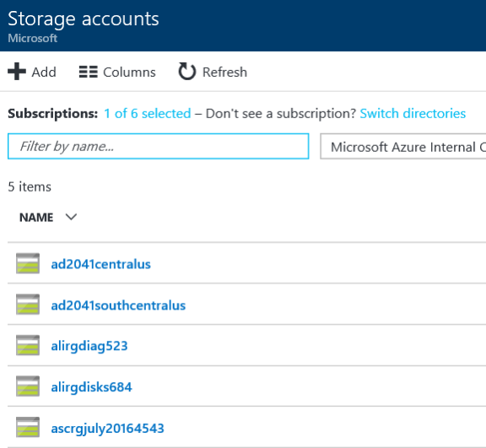This screenshot has height=448, width=486.
Task: Click the Add label in the toolbar
Action: [44, 73]
